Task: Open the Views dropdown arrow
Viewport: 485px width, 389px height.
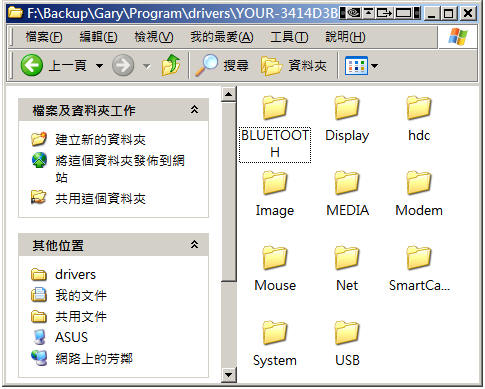Action: point(375,66)
